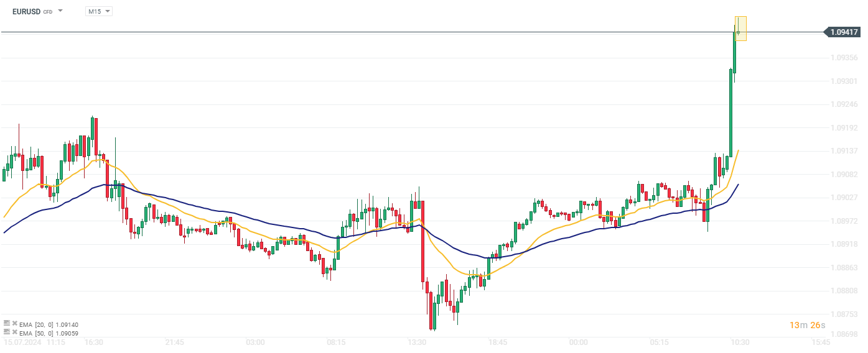
Task: Open settings icon for EMA 20 indicator
Action: coord(7,324)
